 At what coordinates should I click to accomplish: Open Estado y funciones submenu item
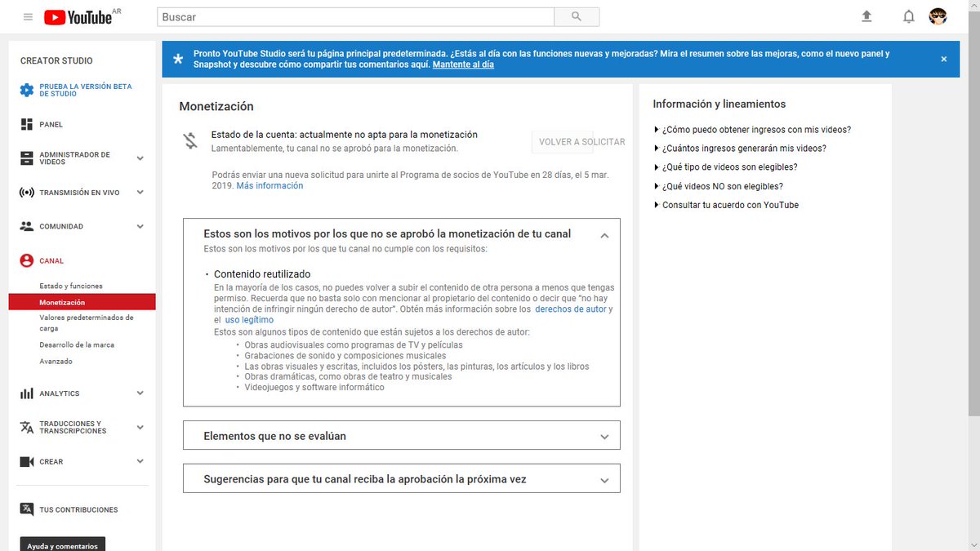pos(71,287)
